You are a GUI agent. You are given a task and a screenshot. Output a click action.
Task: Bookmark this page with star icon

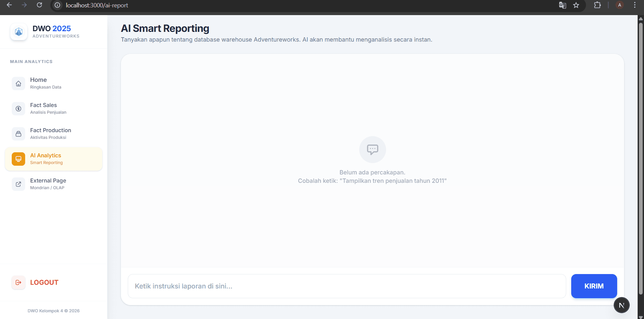point(576,5)
